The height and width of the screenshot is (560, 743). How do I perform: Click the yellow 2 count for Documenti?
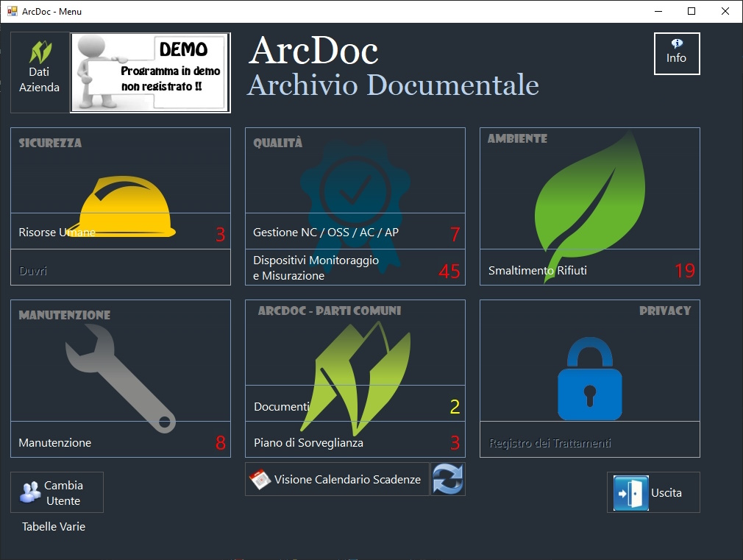click(455, 407)
